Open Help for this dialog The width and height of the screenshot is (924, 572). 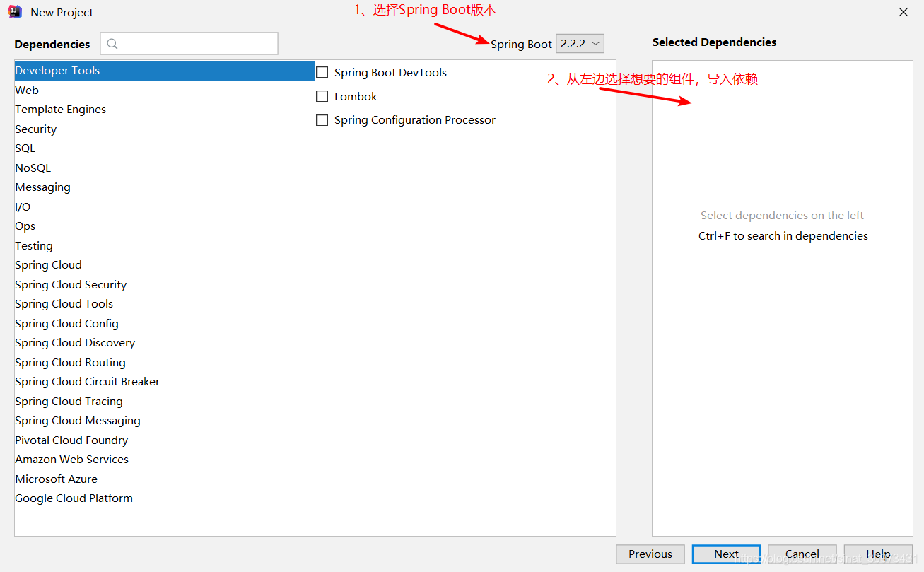[878, 554]
